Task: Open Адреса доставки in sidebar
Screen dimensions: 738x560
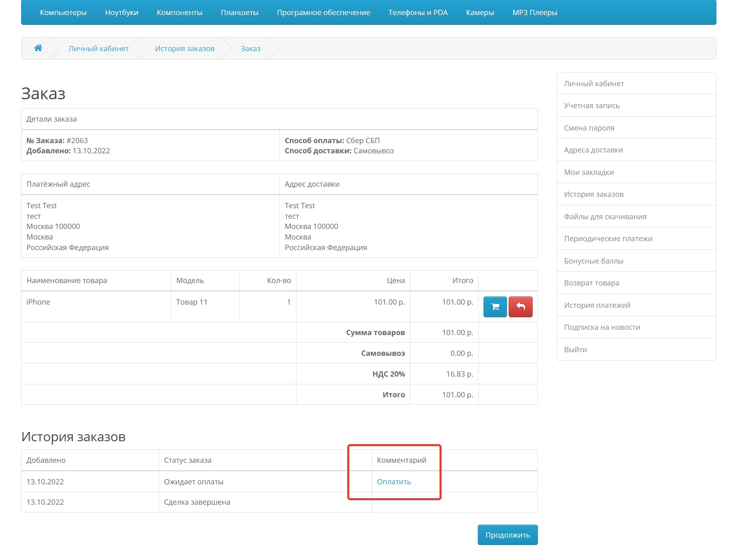Action: coord(636,150)
